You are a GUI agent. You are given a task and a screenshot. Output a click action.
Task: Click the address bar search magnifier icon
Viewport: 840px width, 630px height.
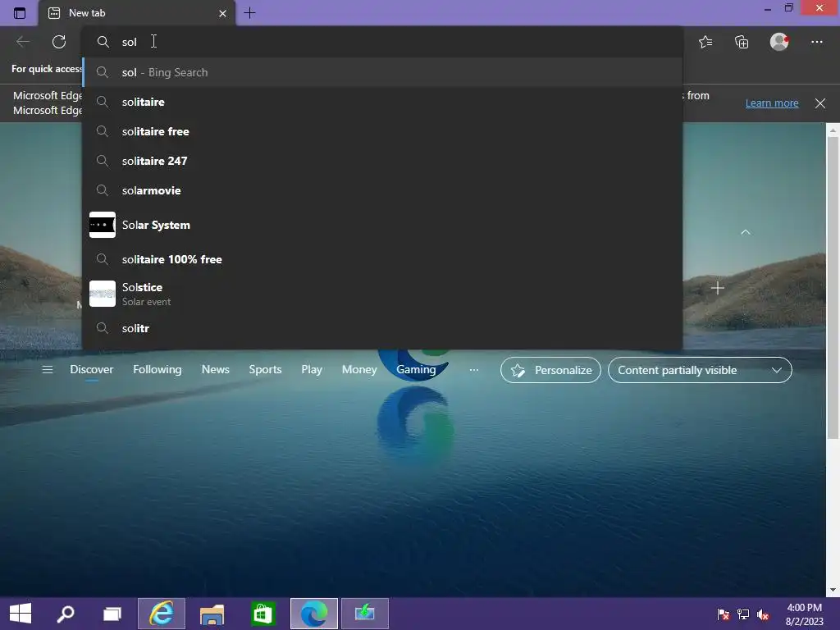[x=103, y=42]
